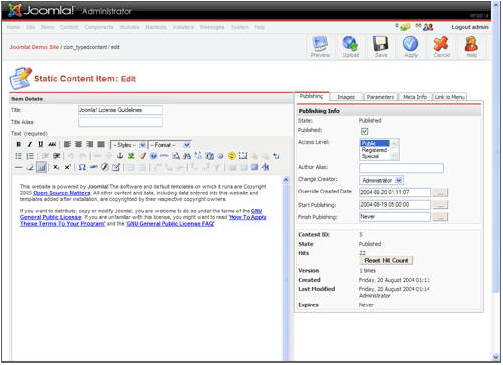Apply superscript formatting in the editor
This screenshot has height=365, width=503.
tap(67, 167)
